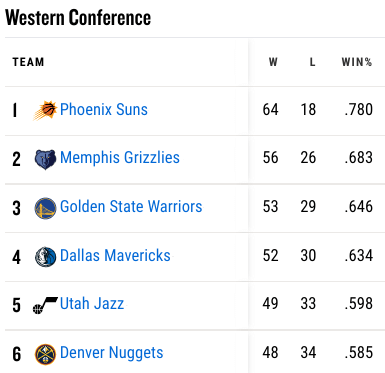
Task: Open the Phoenix Suns team link
Action: tap(104, 109)
